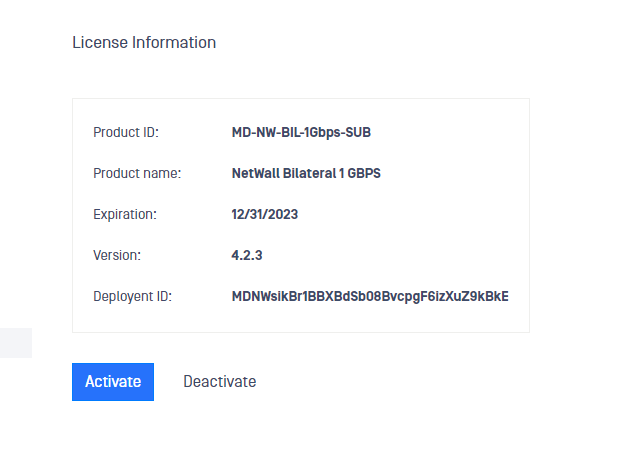Select the product name NetWall Bilateral 1 GBPS

[306, 173]
